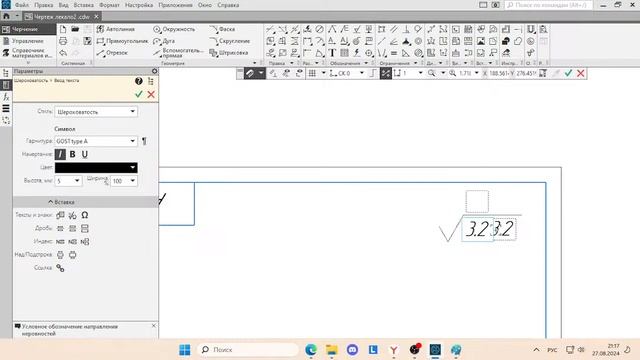Viewport: 640px width, 360px height.
Task: Open File Explorer from taskbar
Action: point(331,350)
